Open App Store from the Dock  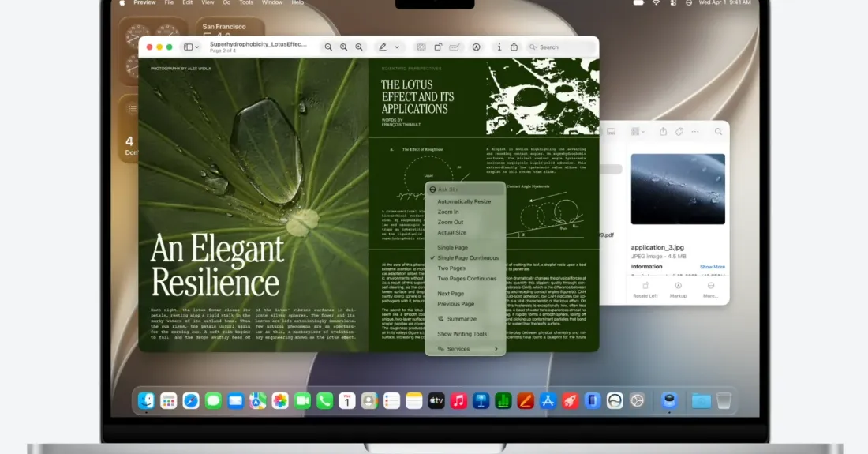[548, 400]
